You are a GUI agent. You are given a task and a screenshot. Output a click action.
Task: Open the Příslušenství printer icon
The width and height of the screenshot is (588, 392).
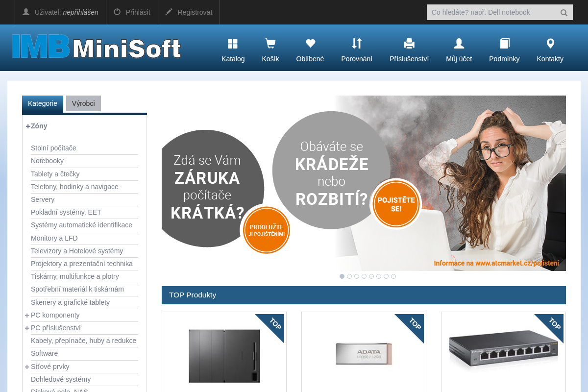coord(409,44)
